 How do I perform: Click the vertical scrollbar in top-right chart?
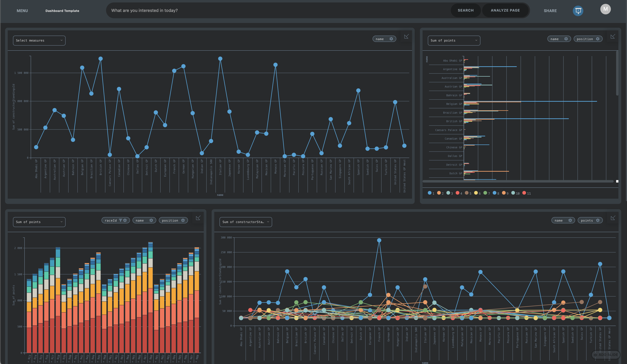[617, 73]
